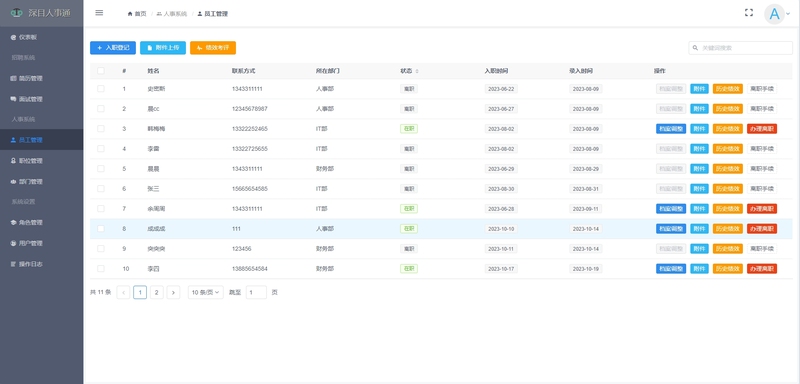
Task: Click the 入职时间 column header
Action: (496, 71)
